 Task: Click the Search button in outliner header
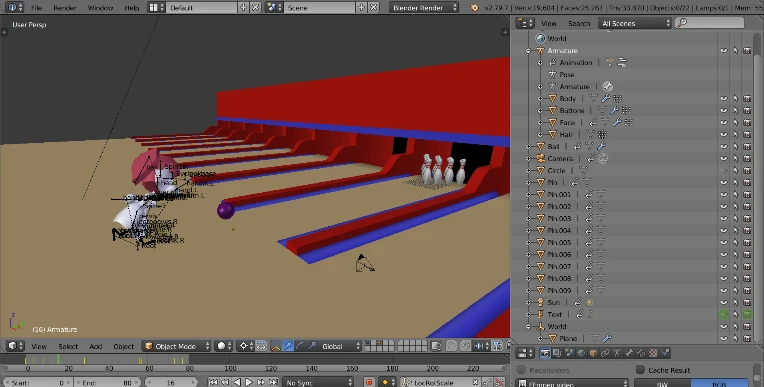click(579, 23)
